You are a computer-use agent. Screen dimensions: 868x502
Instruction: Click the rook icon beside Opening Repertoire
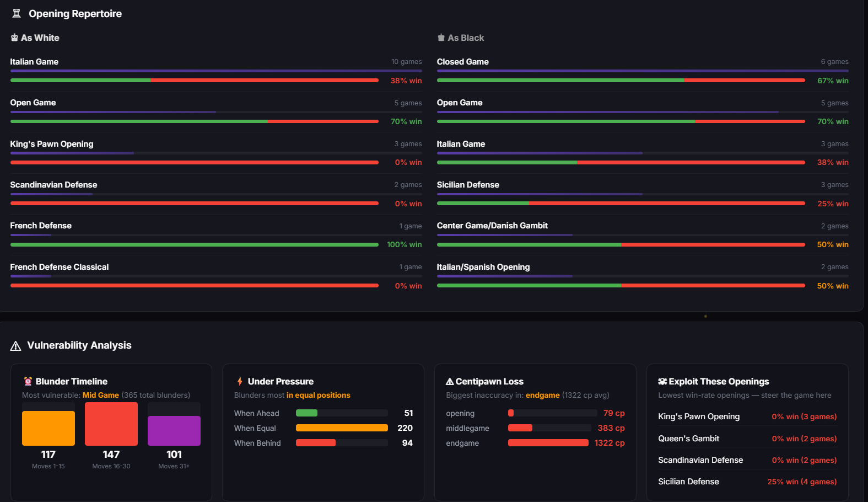(x=17, y=14)
